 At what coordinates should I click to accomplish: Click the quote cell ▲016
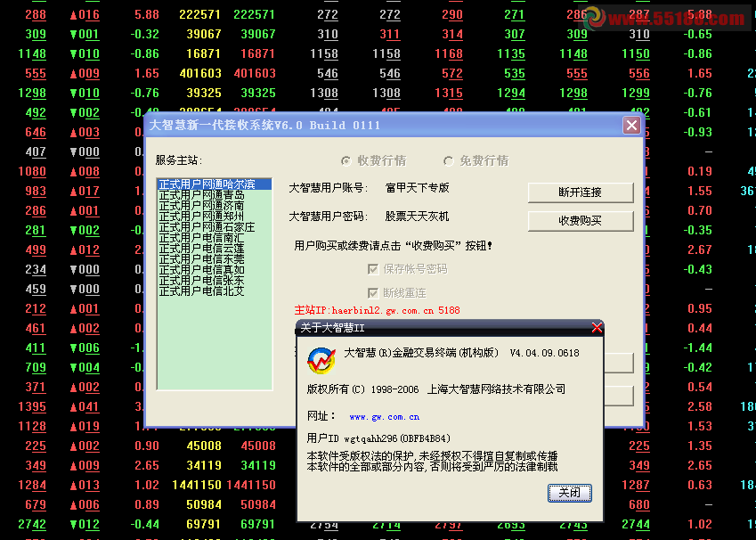[85, 15]
